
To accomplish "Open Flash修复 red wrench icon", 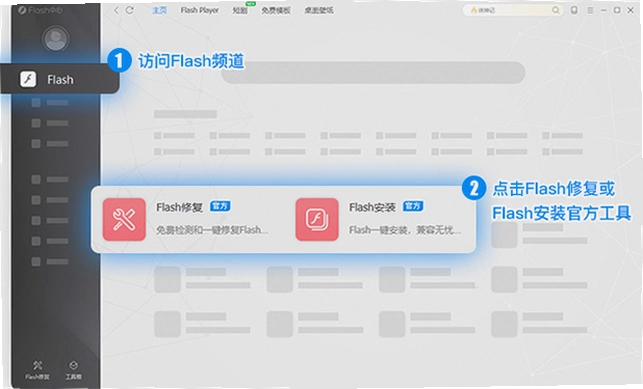I will click(x=124, y=219).
